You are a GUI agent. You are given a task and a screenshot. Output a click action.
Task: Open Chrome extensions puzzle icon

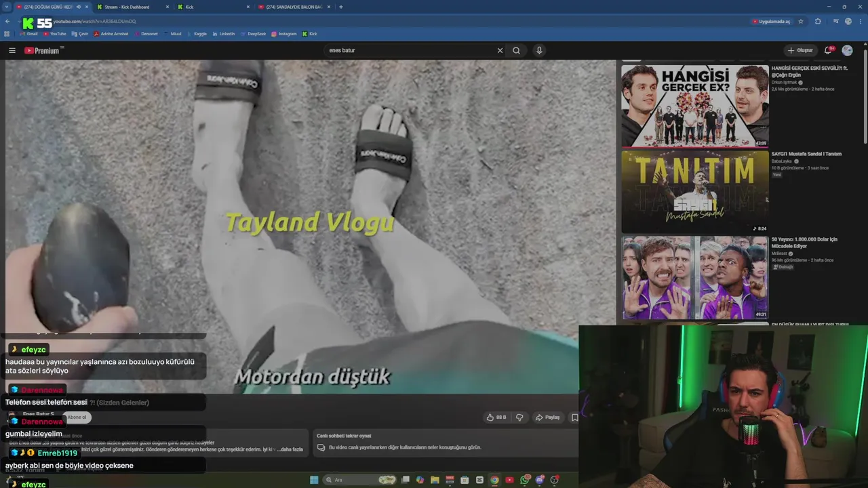[x=818, y=21]
